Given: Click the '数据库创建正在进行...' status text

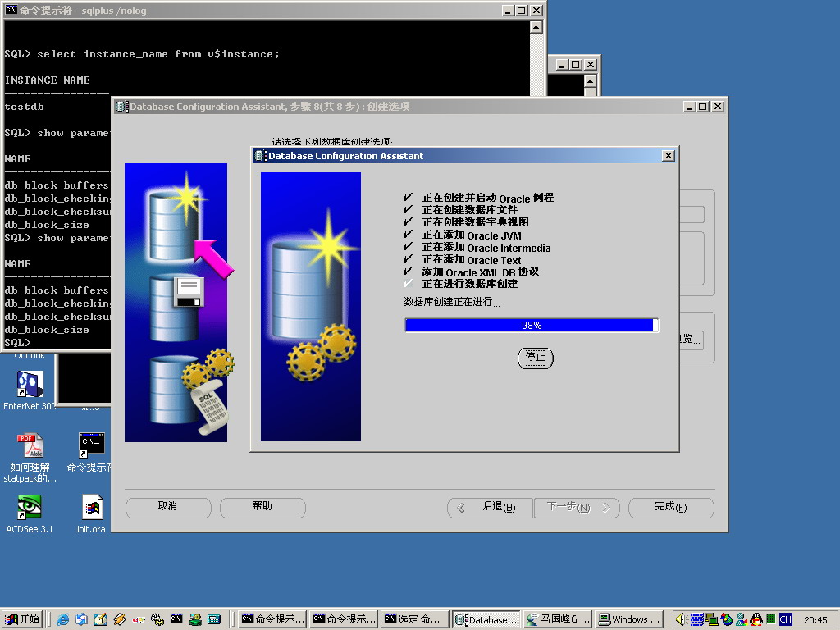Looking at the screenshot, I should [x=452, y=302].
